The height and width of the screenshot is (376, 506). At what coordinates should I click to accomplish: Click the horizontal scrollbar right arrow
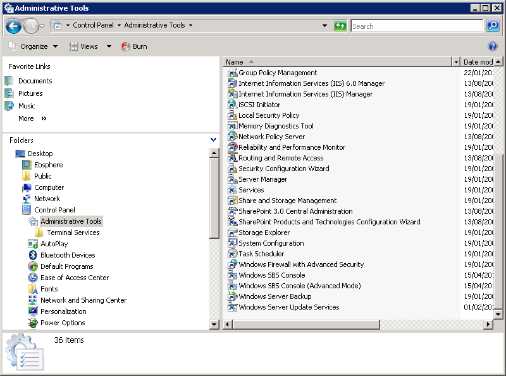pos(488,324)
